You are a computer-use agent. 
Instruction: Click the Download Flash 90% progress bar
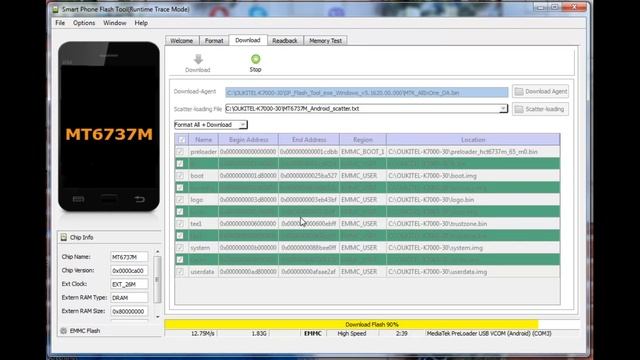pos(372,324)
